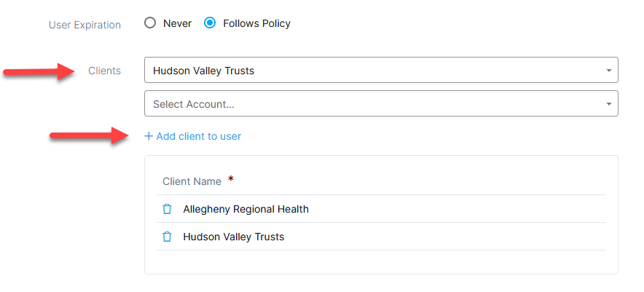Viewport: 644px width, 292px height.
Task: Click the arrow on the Clients combo box
Action: click(x=609, y=71)
